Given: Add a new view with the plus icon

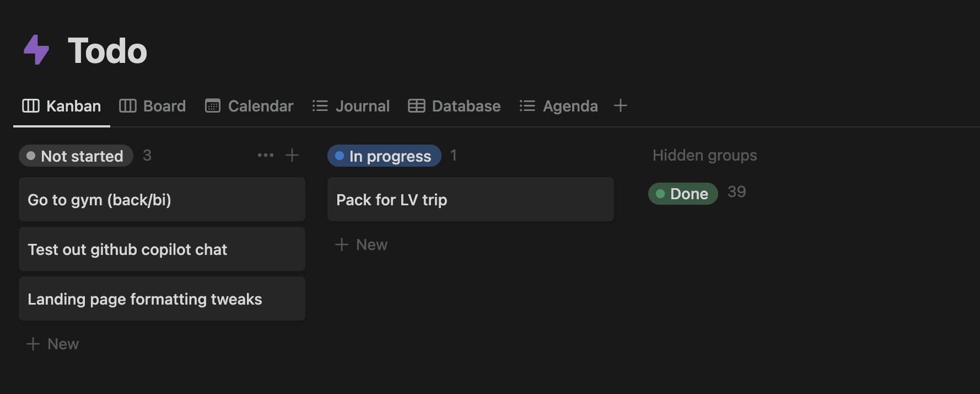Looking at the screenshot, I should point(621,105).
